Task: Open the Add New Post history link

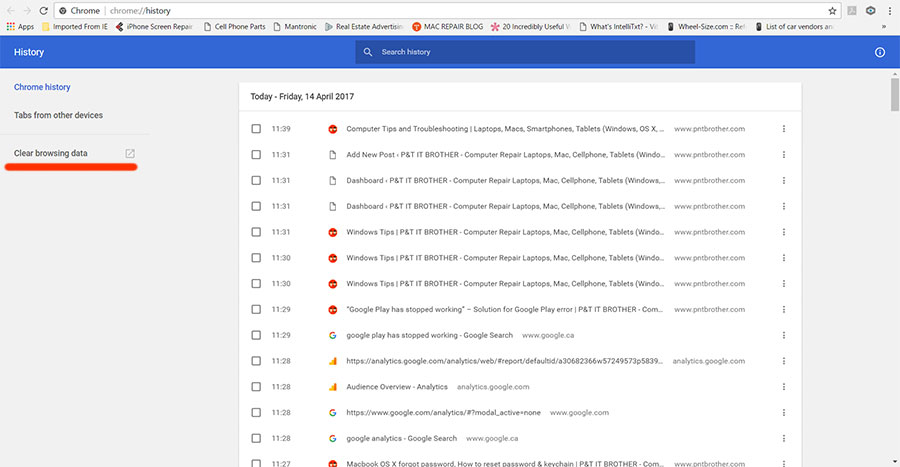Action: [506, 154]
